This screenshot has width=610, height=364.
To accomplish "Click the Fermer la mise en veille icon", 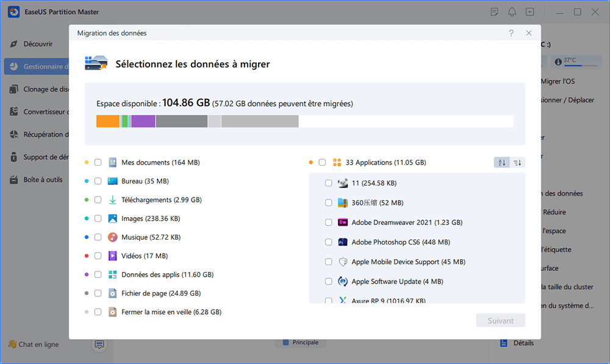I will tap(112, 312).
